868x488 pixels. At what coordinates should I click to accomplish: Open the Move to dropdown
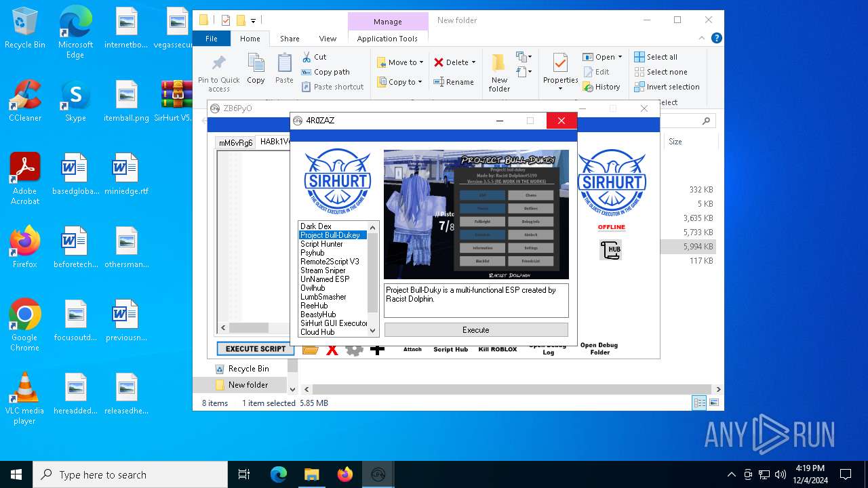[400, 62]
